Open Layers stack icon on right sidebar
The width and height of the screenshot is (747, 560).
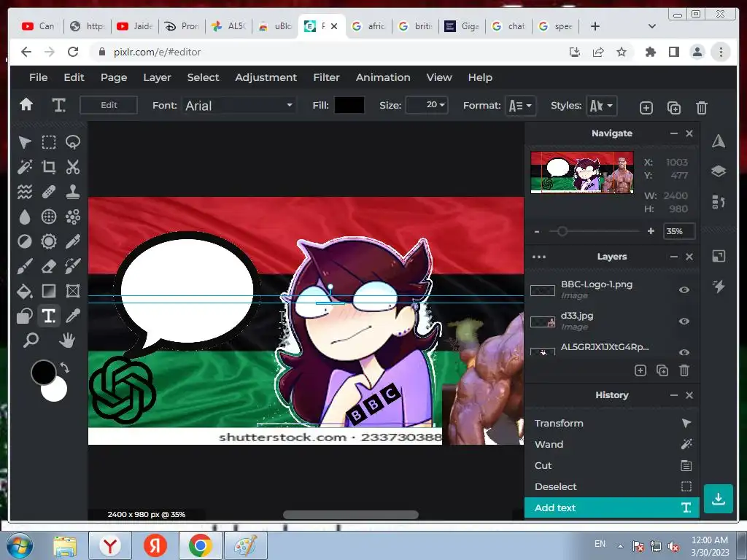(719, 171)
